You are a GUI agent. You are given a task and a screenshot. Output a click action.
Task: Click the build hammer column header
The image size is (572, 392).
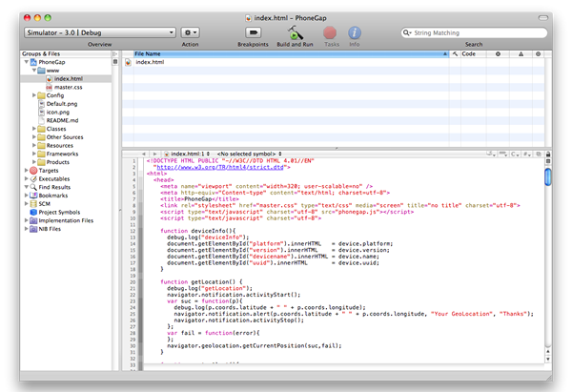(x=455, y=54)
